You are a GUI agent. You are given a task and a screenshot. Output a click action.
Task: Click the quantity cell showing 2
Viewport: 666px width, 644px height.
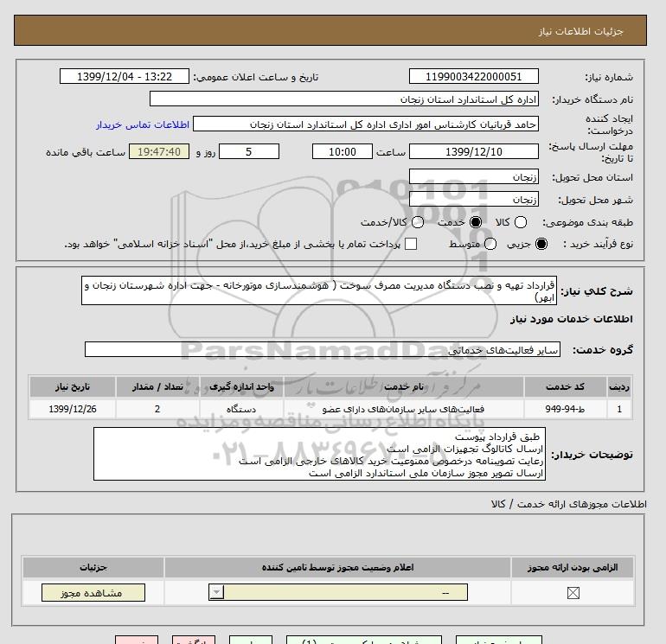coord(157,409)
